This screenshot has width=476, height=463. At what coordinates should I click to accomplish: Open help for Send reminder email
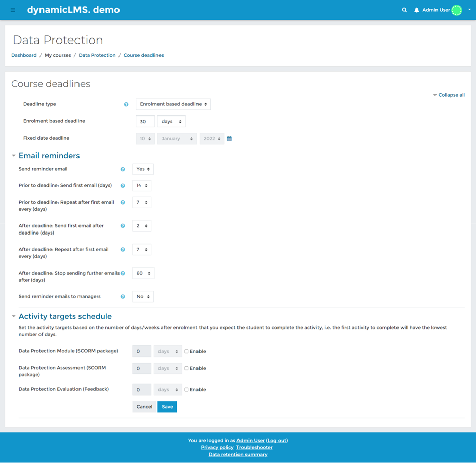(x=123, y=169)
